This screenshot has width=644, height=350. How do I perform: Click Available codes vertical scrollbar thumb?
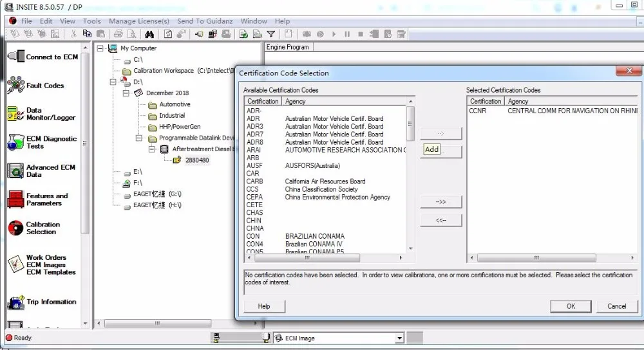(410, 123)
